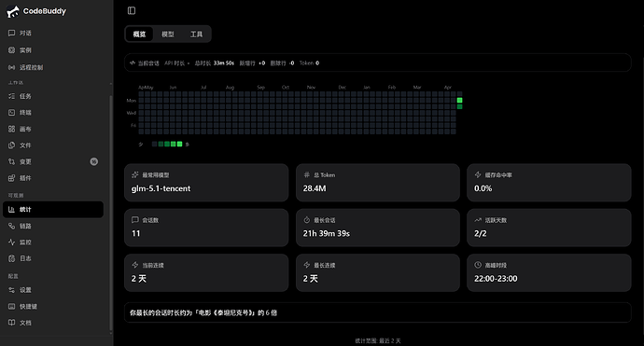Click the 当前会话 icon in the status bar
The image size is (644, 346).
[133, 63]
